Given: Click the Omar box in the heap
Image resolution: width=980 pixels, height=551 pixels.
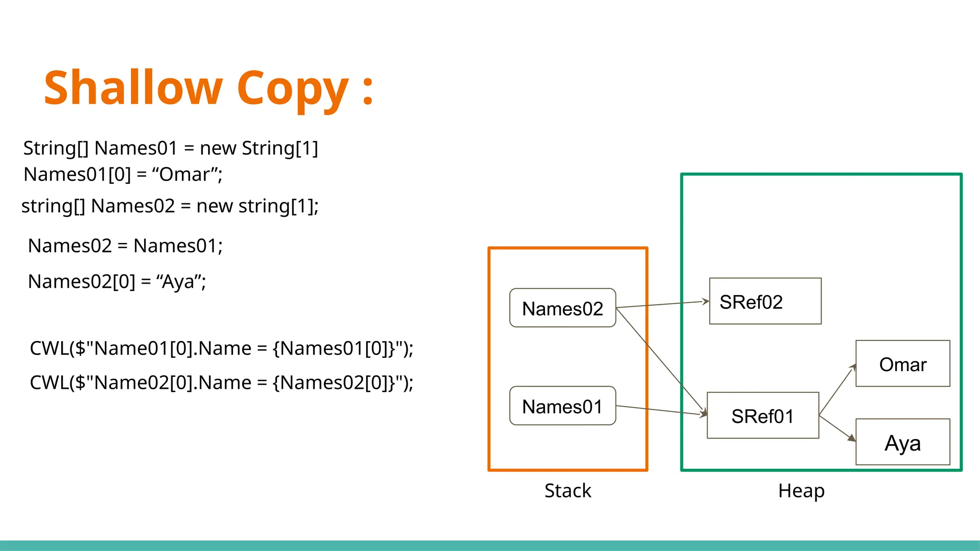Looking at the screenshot, I should tap(902, 364).
